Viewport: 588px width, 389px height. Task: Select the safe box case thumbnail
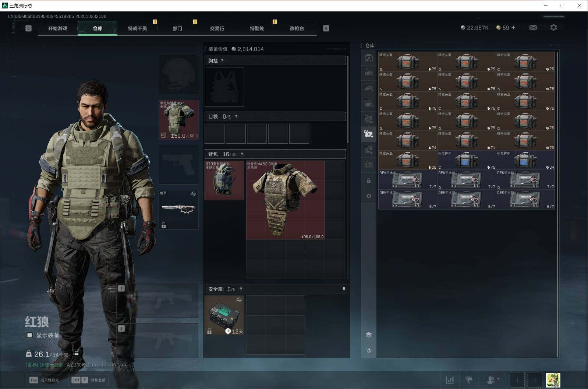(224, 315)
